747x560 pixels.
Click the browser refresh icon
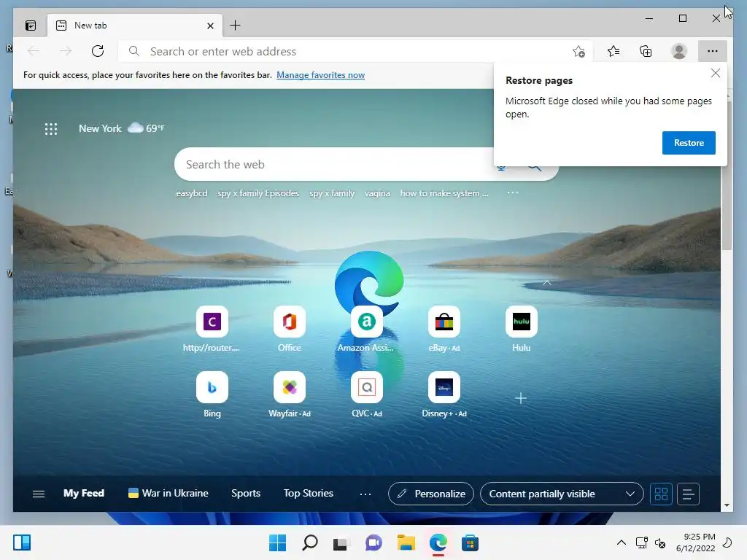click(x=98, y=51)
